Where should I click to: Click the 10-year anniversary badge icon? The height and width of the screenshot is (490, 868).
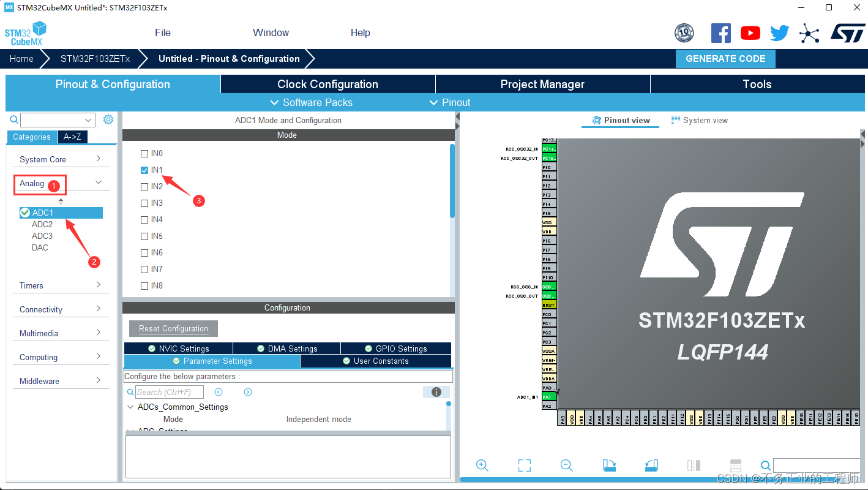(684, 33)
